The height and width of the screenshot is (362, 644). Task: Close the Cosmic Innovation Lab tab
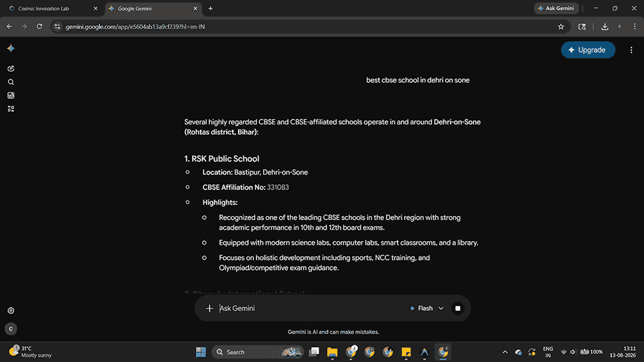pos(95,8)
